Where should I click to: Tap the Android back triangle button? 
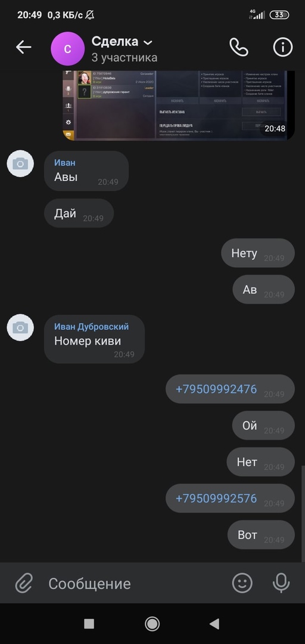214,624
